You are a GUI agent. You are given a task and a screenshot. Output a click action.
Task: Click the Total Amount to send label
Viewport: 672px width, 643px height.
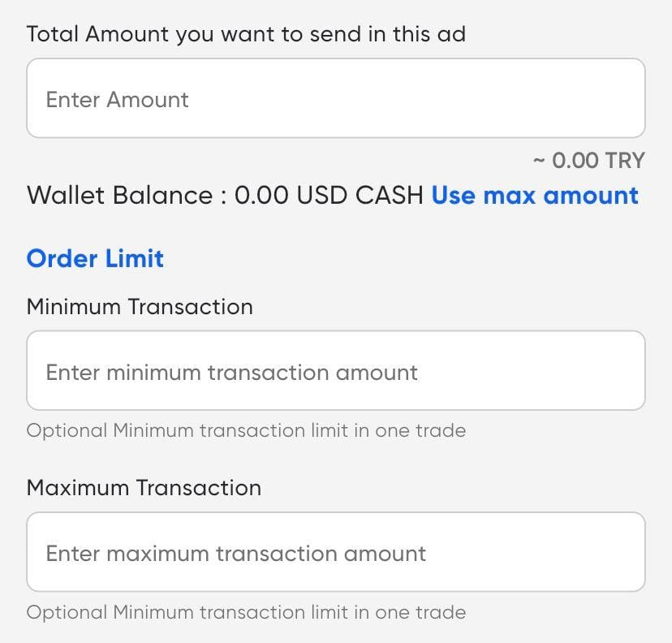click(246, 34)
